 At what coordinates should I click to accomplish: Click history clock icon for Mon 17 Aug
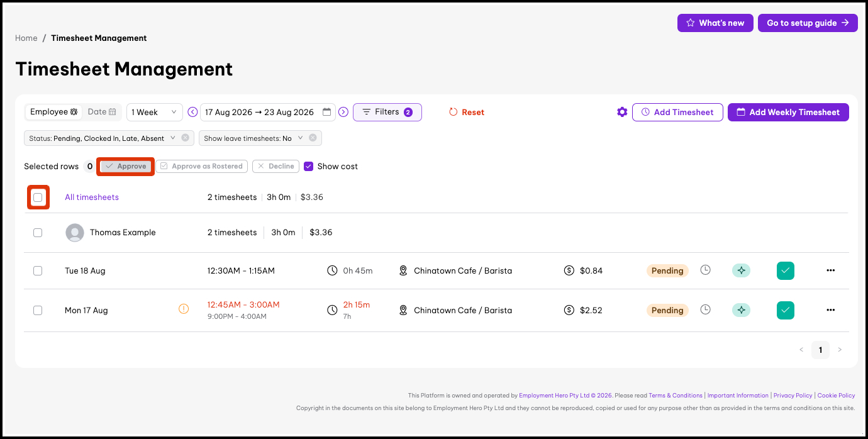(706, 309)
